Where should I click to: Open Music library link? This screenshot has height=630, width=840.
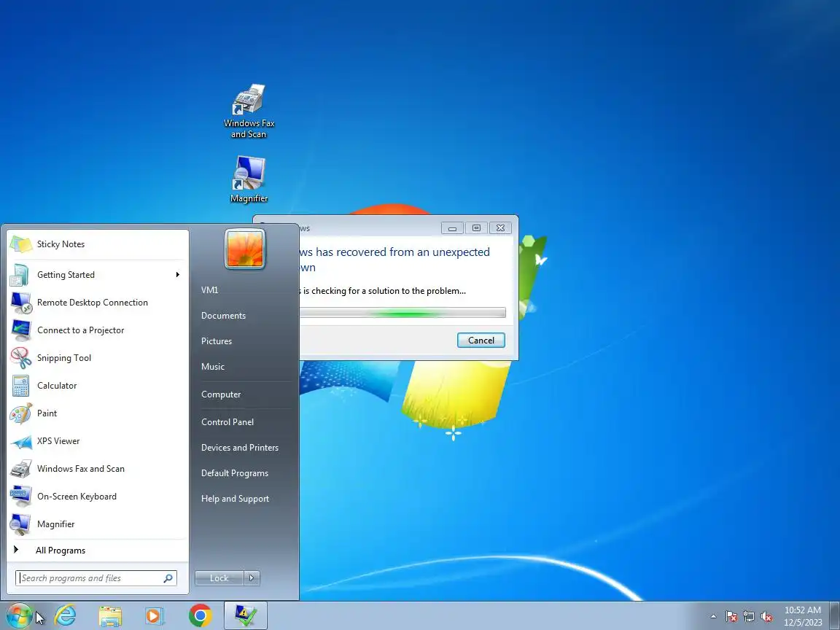click(x=213, y=367)
